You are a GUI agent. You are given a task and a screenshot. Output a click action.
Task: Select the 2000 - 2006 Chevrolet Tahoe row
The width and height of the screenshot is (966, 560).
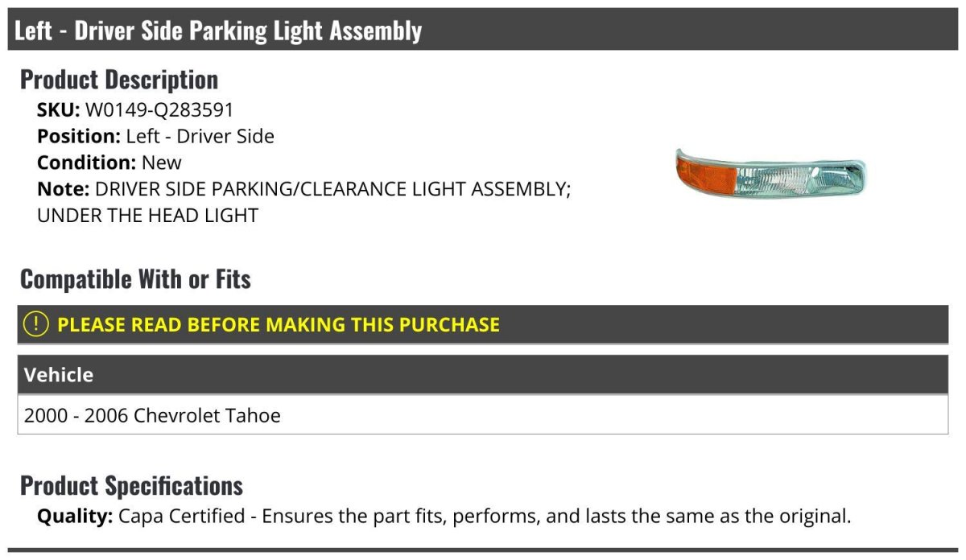[153, 416]
